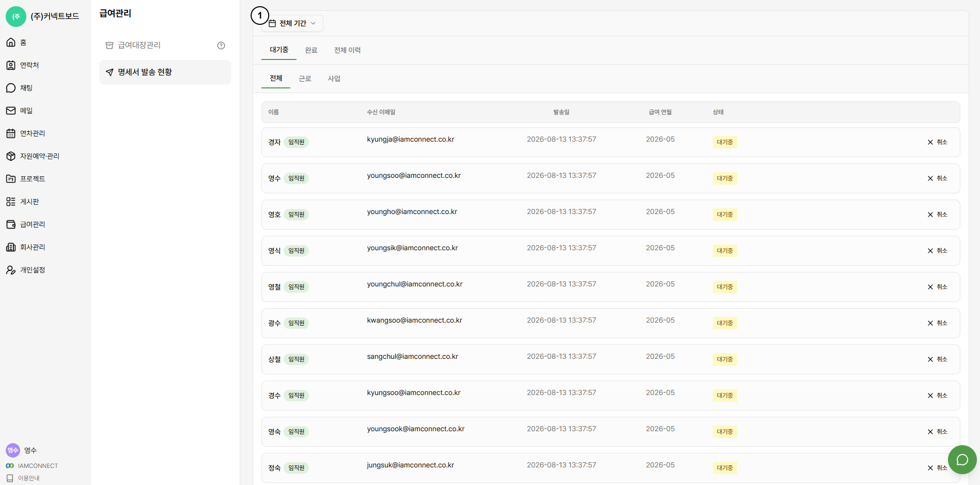Open 게시판 board icon in sidebar
The height and width of the screenshot is (485, 980).
pos(11,202)
